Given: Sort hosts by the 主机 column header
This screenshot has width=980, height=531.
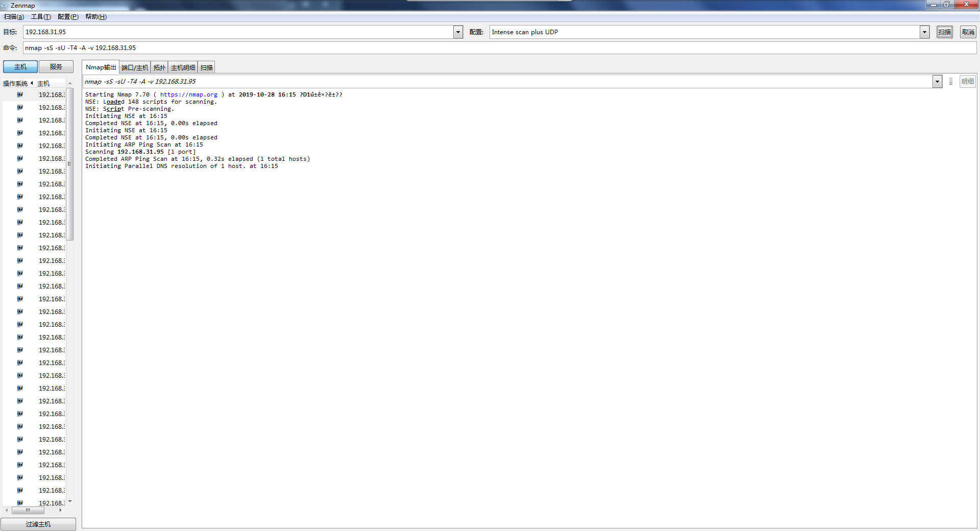Looking at the screenshot, I should pos(50,83).
